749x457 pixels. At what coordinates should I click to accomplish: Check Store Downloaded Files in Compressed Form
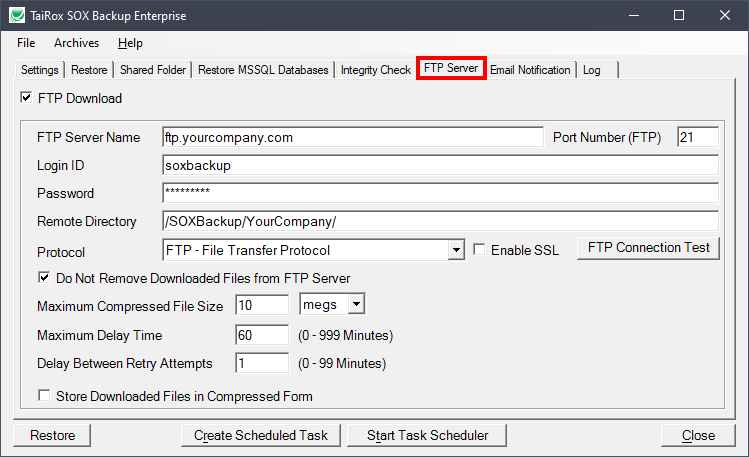coord(44,395)
